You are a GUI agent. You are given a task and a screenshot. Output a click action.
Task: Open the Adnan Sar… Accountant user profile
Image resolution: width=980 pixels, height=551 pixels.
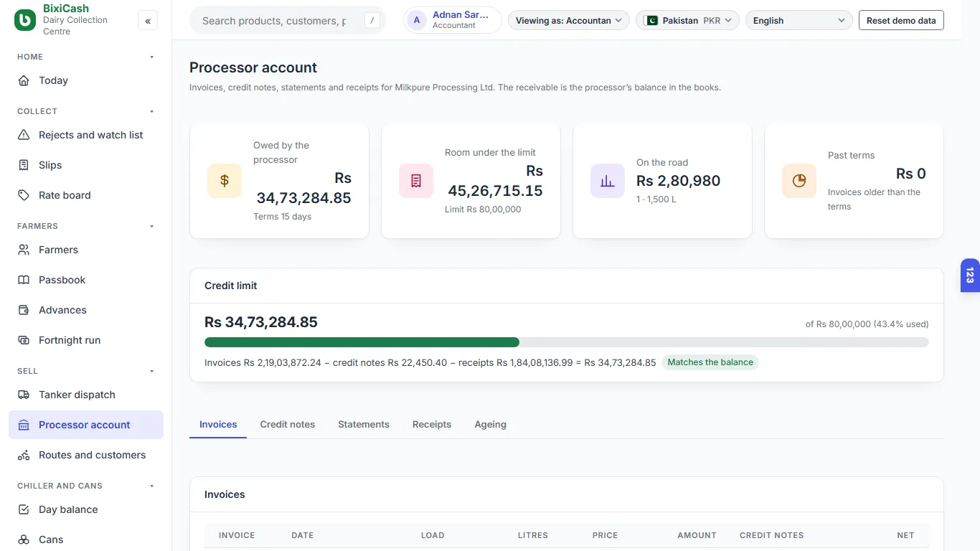pyautogui.click(x=453, y=20)
